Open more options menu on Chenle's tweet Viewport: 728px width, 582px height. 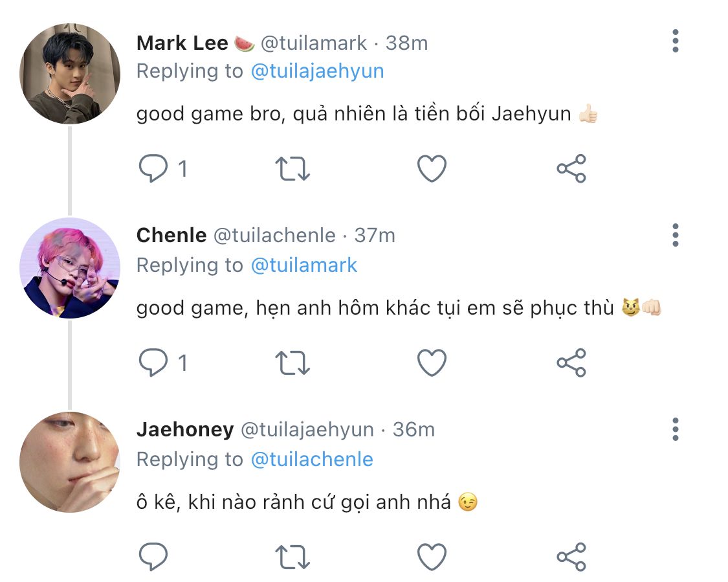676,235
